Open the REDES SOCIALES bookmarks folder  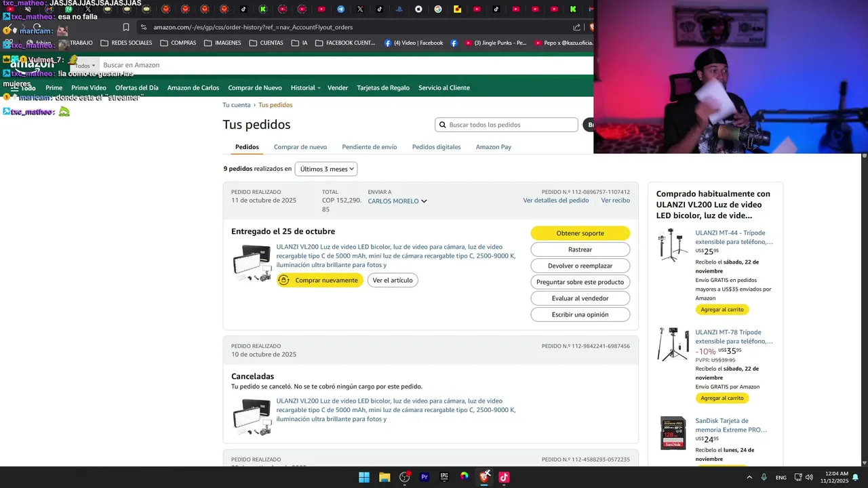(x=126, y=43)
